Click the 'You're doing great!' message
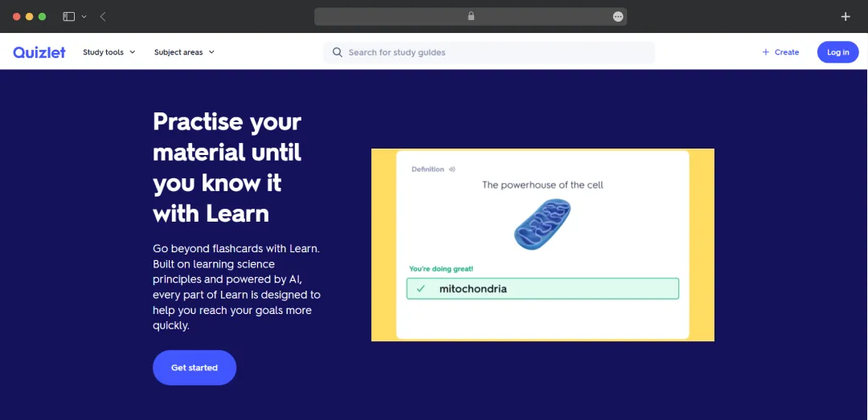This screenshot has height=420, width=868. pos(441,269)
